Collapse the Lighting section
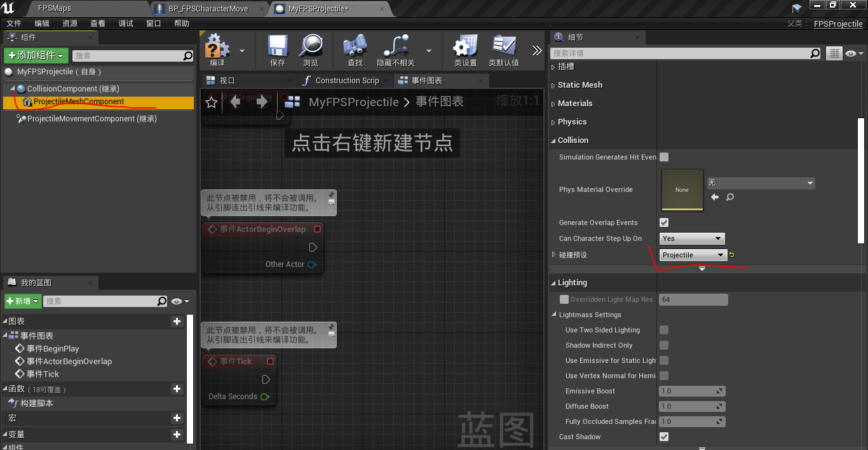Viewport: 868px width, 450px height. pyautogui.click(x=553, y=283)
